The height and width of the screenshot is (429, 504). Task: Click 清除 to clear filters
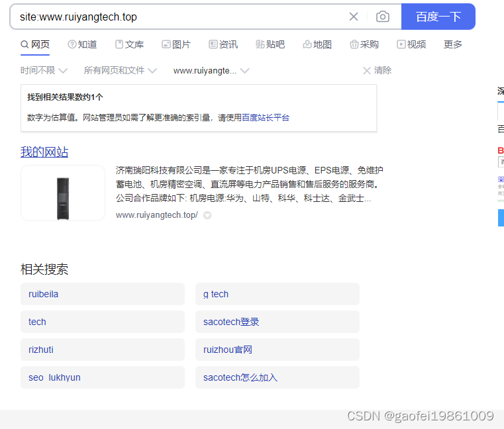pyautogui.click(x=377, y=70)
